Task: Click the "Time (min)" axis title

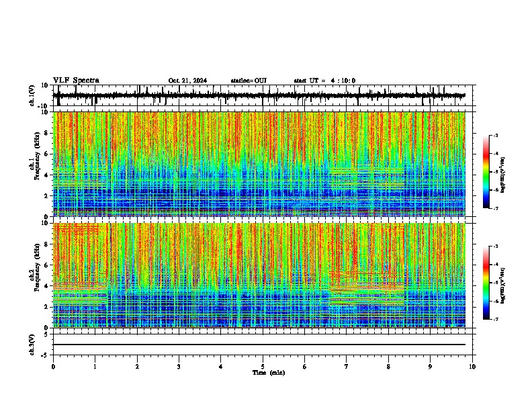Action: point(269,373)
